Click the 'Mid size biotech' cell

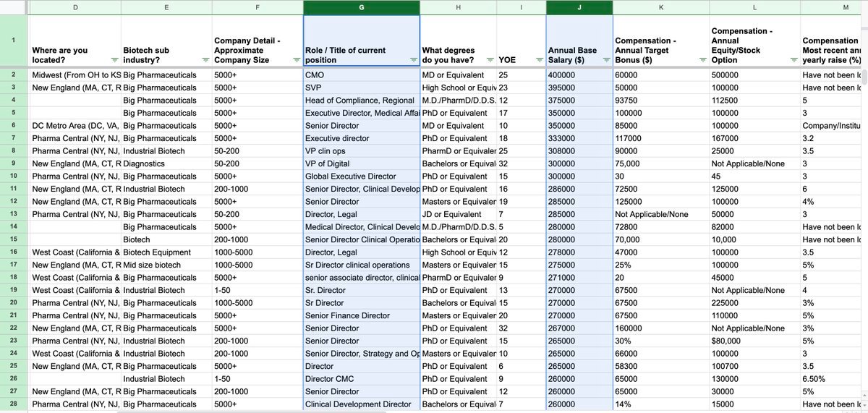(x=166, y=265)
